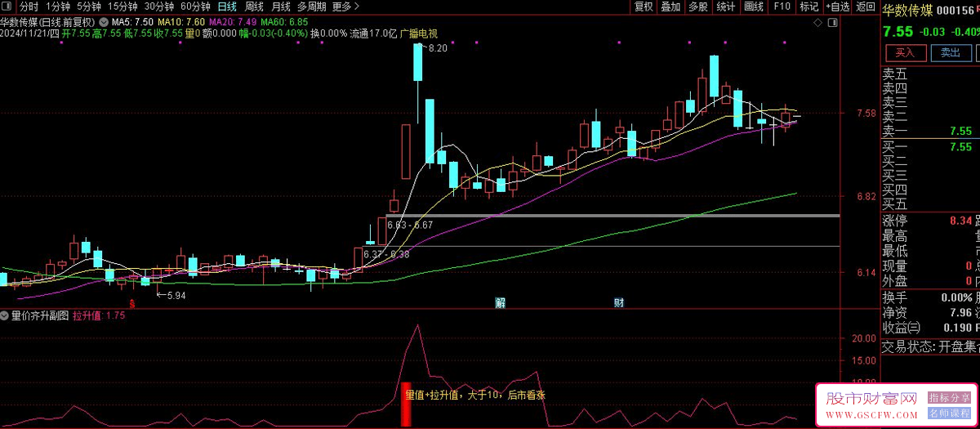The width and height of the screenshot is (980, 429).
Task: Click the MA10: 7.60 indicator label
Action: tap(181, 21)
